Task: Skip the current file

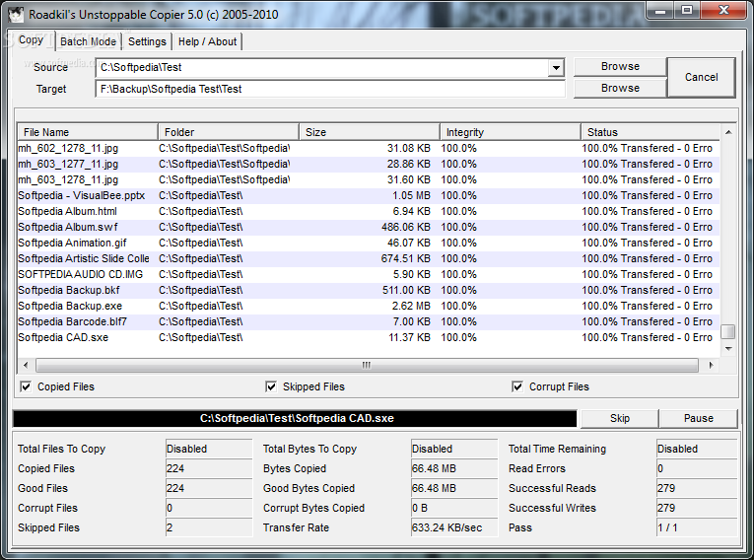Action: pyautogui.click(x=619, y=418)
